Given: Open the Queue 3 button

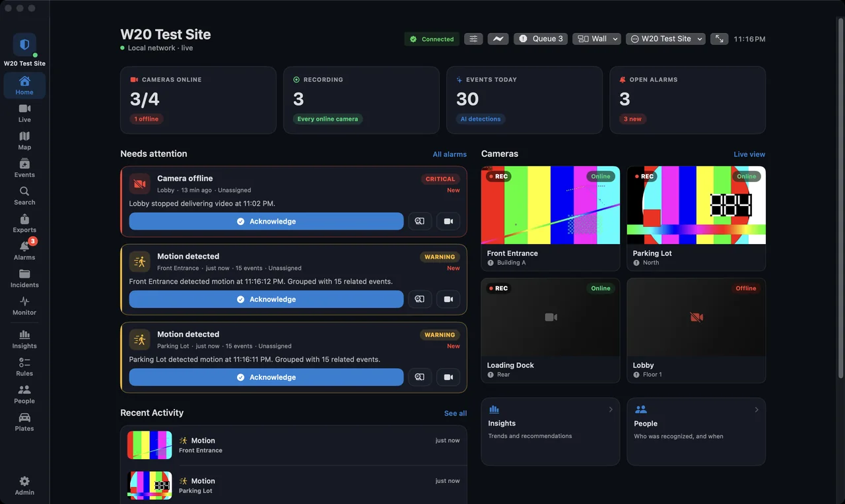Looking at the screenshot, I should (541, 39).
